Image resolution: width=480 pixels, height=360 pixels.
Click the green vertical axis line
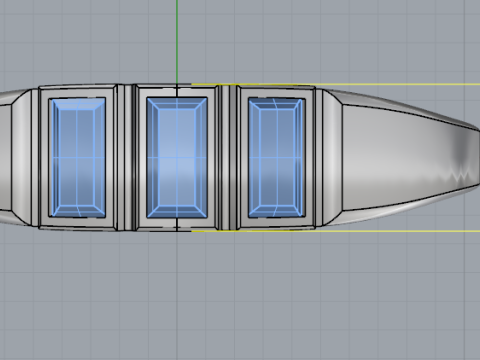[177, 42]
